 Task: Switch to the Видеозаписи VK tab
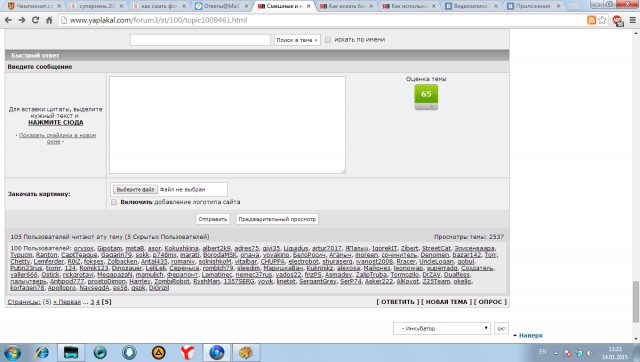point(471,6)
